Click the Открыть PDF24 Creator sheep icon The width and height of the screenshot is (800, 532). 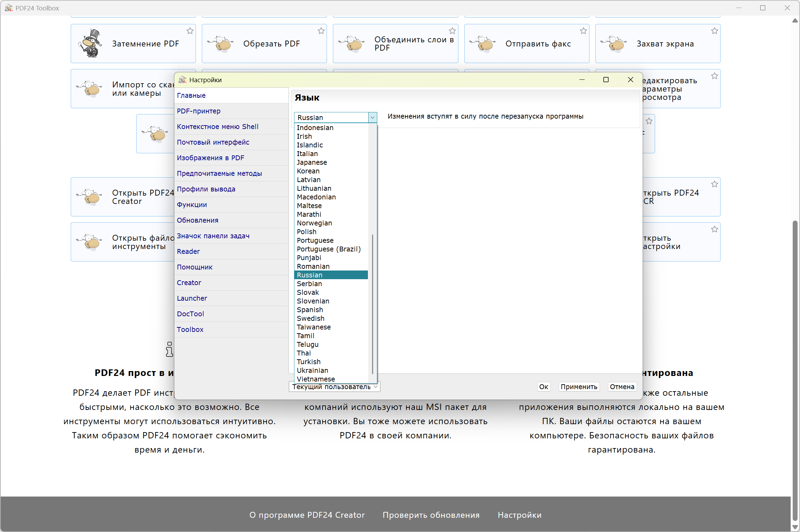tap(89, 197)
